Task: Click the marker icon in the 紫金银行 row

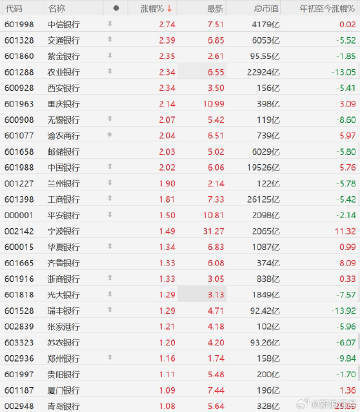Action: 110,55
